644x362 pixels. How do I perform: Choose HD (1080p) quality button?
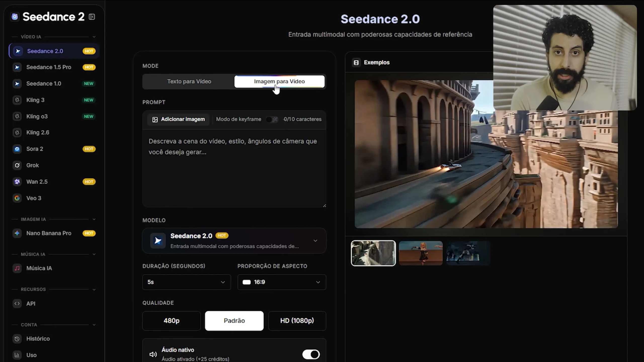click(297, 321)
